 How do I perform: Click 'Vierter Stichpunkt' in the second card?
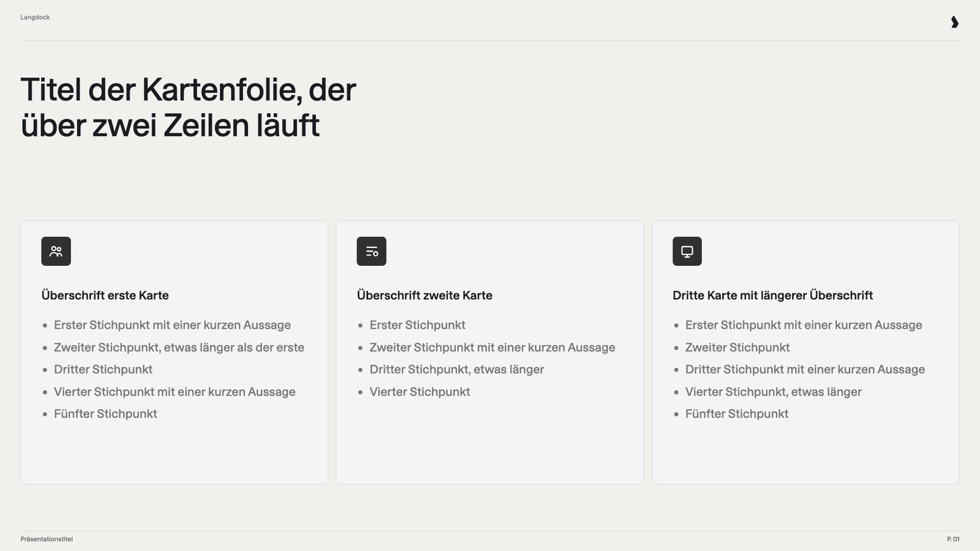pyautogui.click(x=420, y=392)
